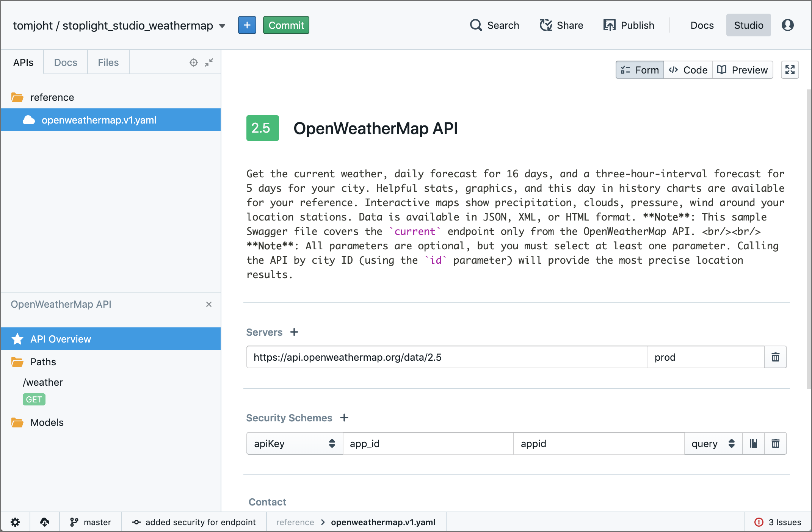Switch to Code view

pyautogui.click(x=688, y=70)
